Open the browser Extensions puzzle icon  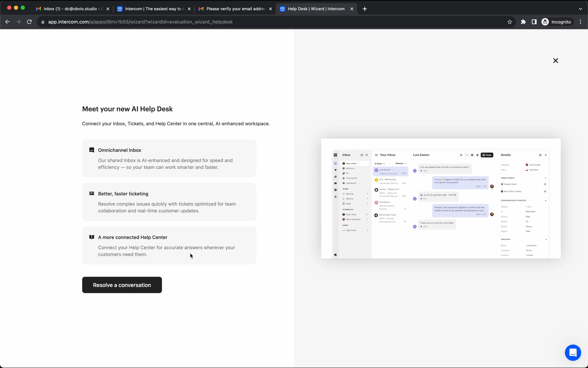pos(523,22)
